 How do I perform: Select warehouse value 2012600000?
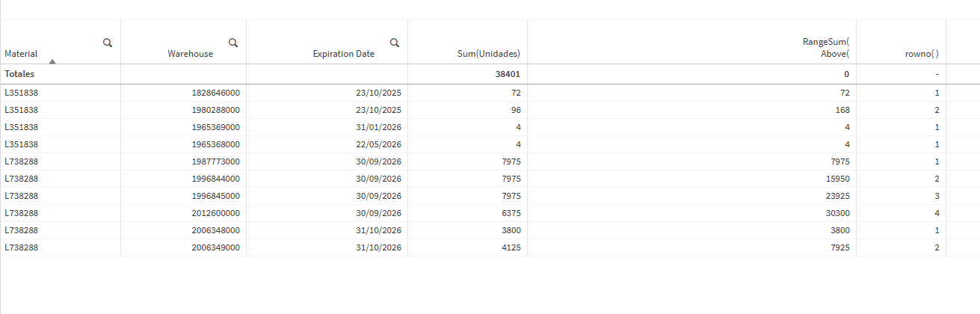click(x=215, y=213)
